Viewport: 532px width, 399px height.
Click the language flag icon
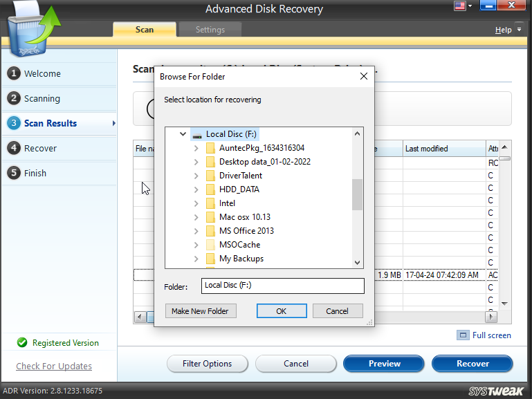coord(460,6)
